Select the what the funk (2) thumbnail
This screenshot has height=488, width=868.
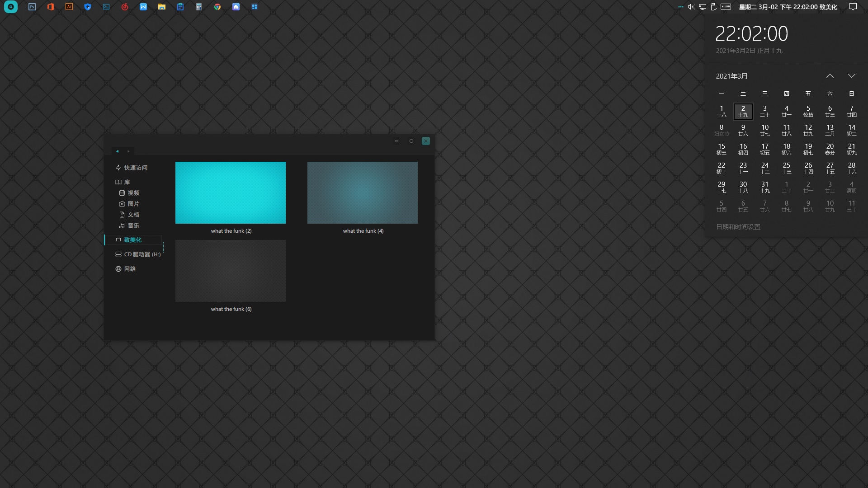pyautogui.click(x=231, y=193)
